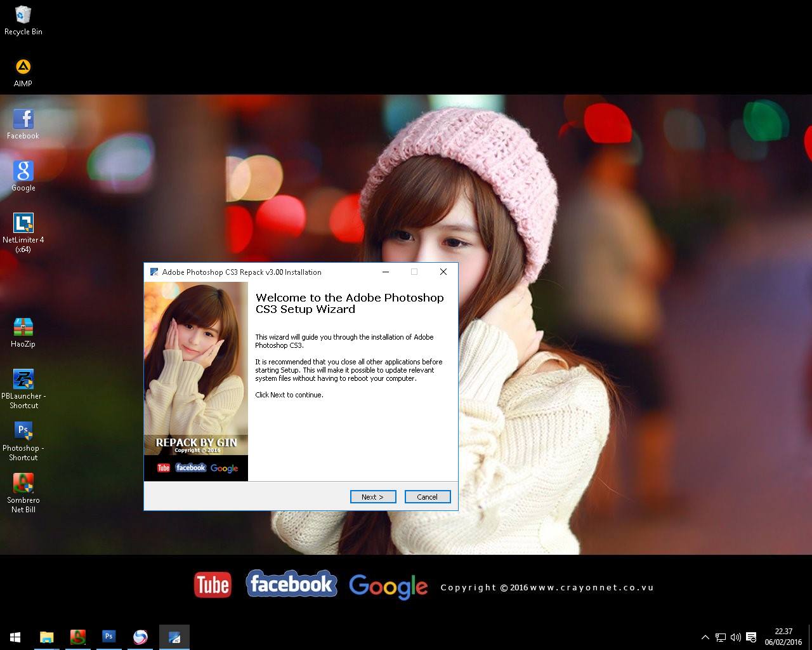The width and height of the screenshot is (812, 650).
Task: Minimize the Photoshop CS3 installer window
Action: pos(386,272)
